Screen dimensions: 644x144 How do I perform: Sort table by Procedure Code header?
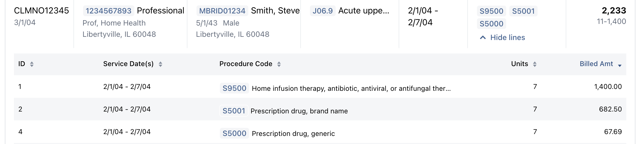click(x=246, y=64)
